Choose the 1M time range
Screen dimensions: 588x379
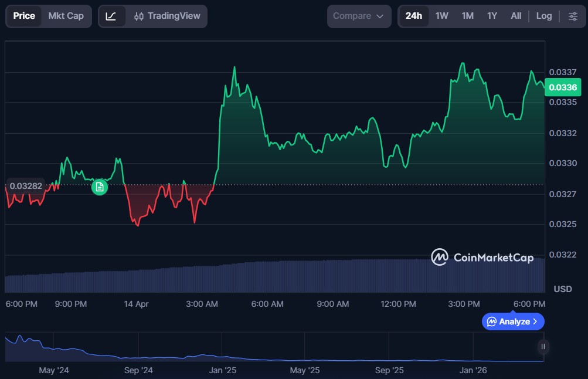[467, 16]
